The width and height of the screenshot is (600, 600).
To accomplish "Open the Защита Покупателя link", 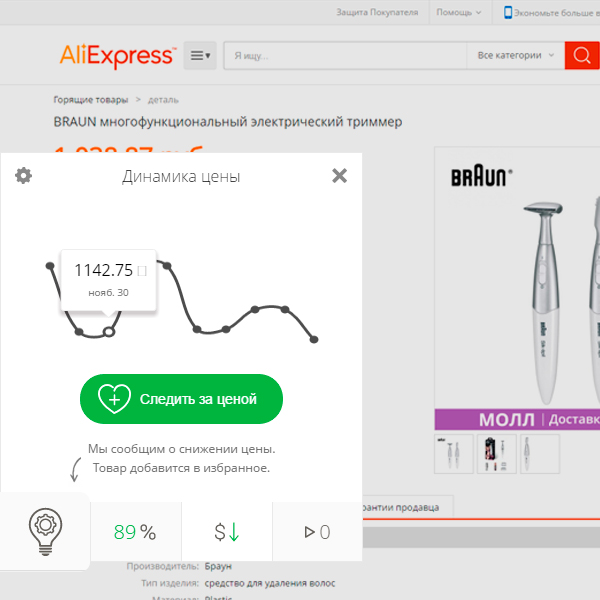I will [x=377, y=12].
